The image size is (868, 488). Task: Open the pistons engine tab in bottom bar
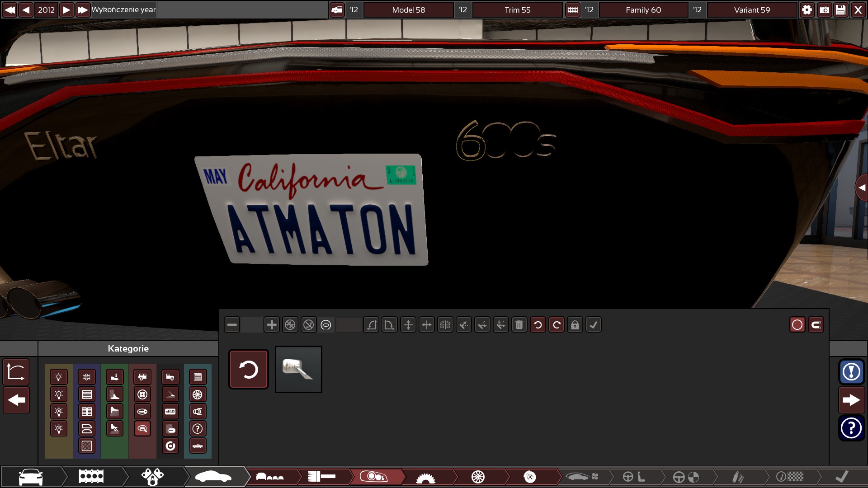coord(152,477)
